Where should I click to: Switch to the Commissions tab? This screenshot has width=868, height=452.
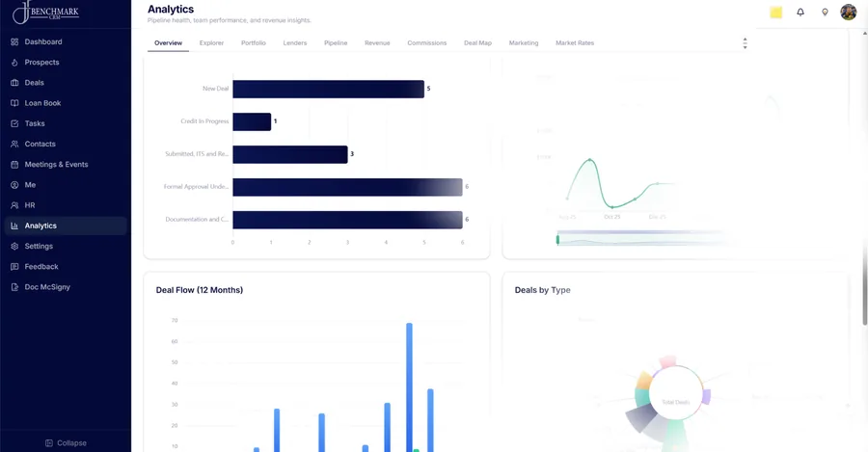point(427,43)
